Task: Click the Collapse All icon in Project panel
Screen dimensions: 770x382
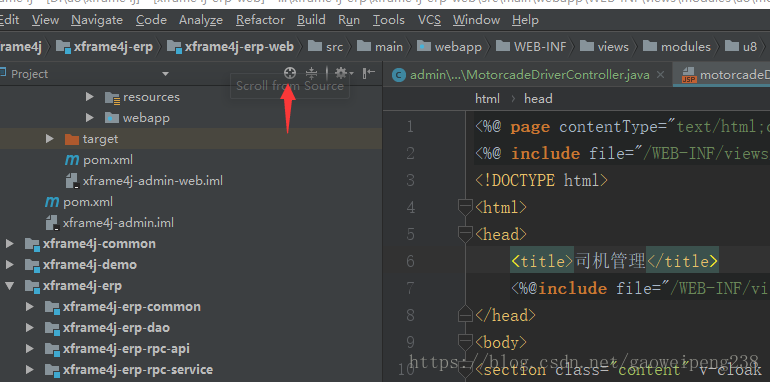Action: pos(311,73)
